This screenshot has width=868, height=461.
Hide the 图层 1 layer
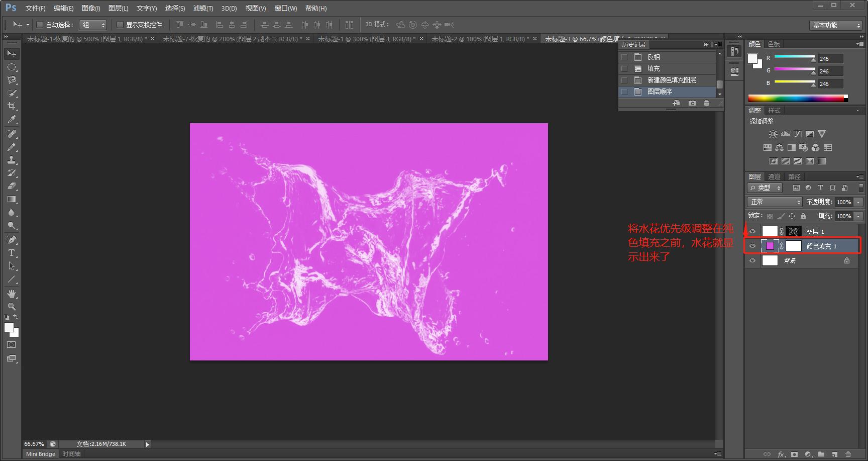(x=752, y=232)
